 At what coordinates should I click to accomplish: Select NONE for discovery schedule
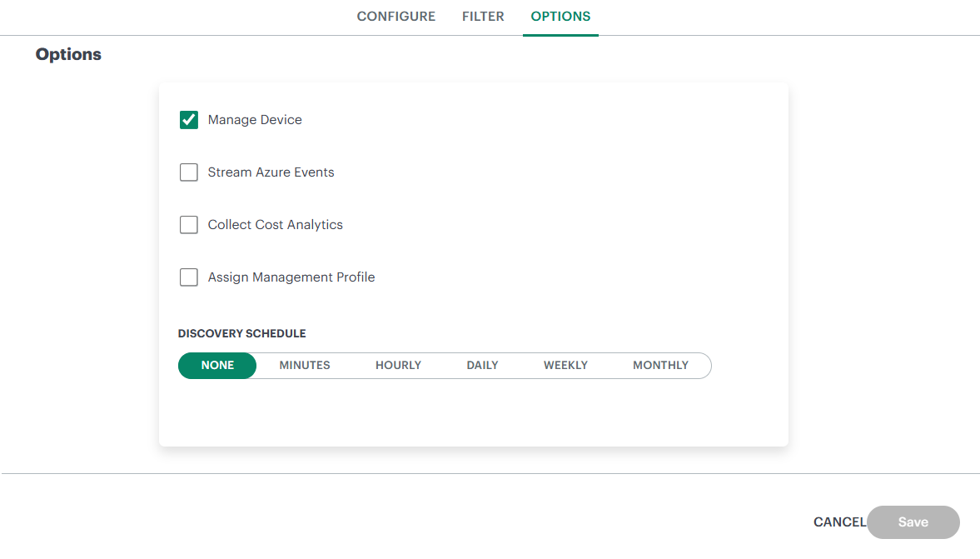(217, 366)
